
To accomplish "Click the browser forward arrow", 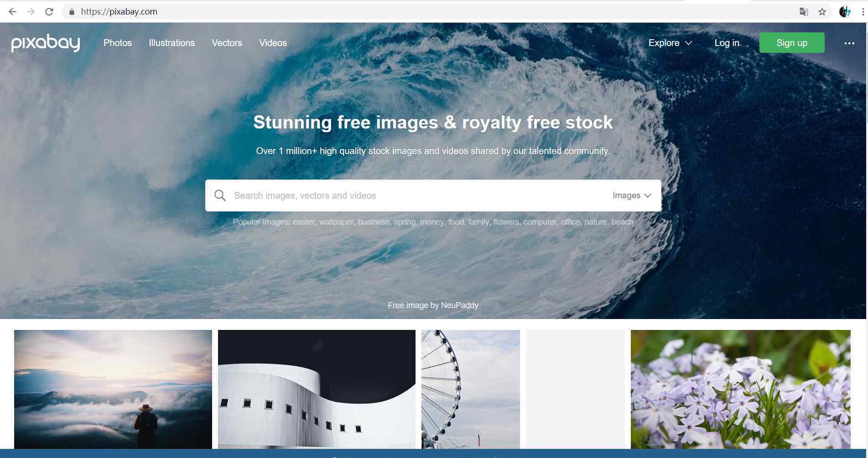I will (31, 12).
